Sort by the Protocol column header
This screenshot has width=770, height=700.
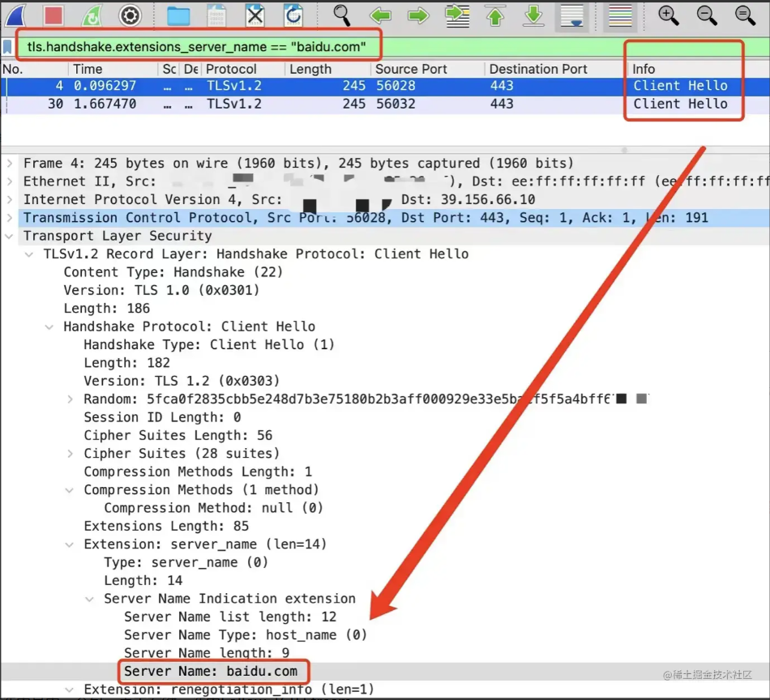point(242,69)
